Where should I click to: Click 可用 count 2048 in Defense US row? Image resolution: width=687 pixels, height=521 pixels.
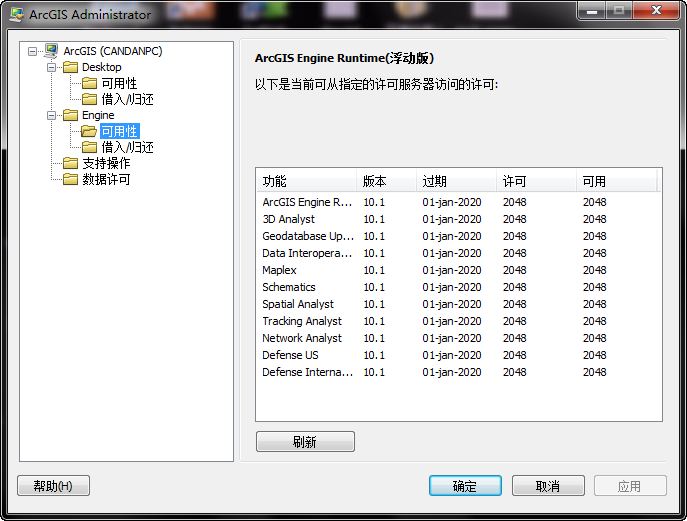pyautogui.click(x=595, y=355)
